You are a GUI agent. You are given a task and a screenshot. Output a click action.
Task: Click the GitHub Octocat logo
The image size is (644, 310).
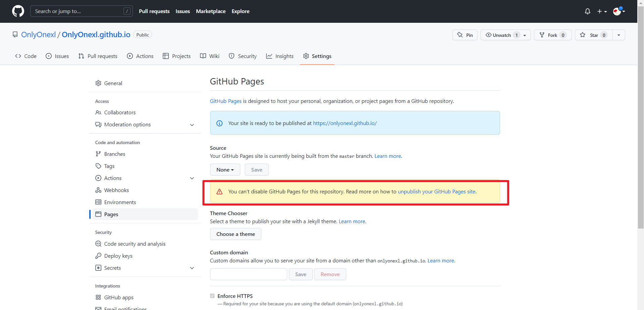click(x=18, y=11)
